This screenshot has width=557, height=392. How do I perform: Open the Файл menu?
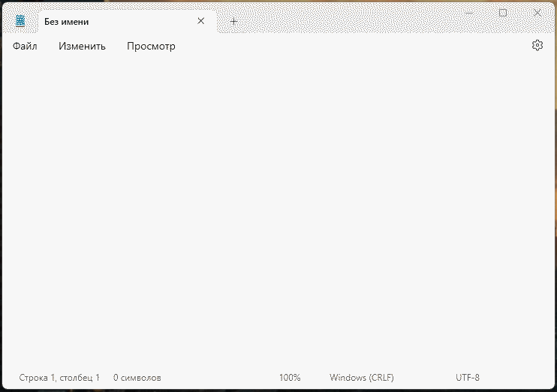(x=25, y=46)
